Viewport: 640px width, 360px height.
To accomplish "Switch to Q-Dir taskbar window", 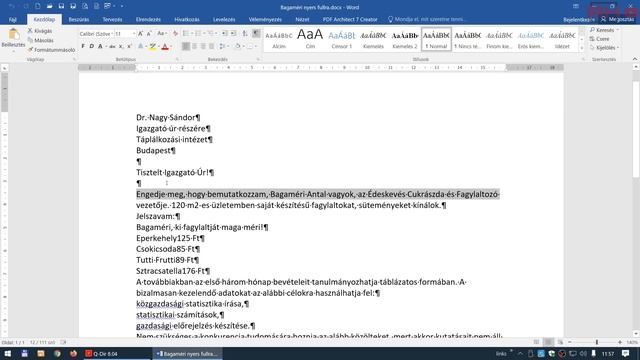I will coord(116,353).
